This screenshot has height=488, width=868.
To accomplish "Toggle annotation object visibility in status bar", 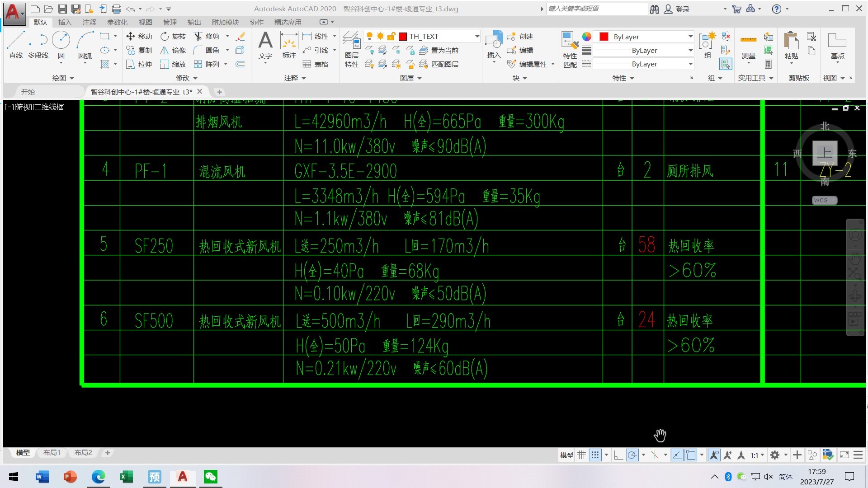I will point(714,455).
